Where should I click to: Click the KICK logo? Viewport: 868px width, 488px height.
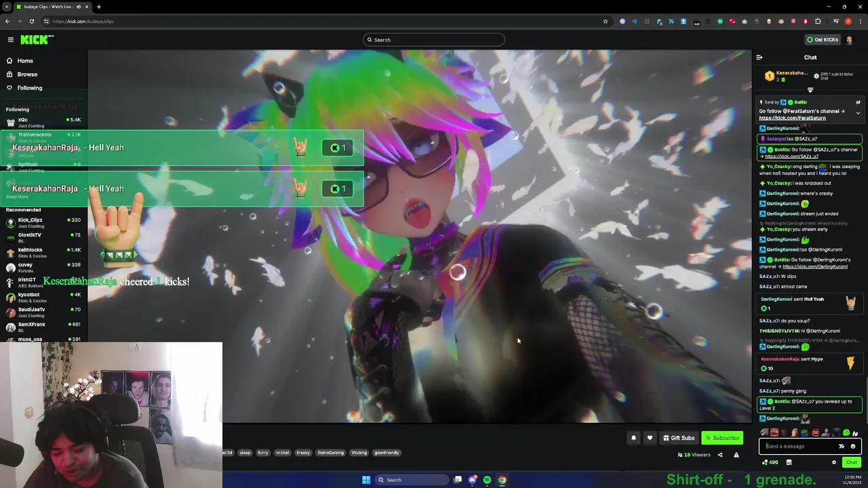(x=37, y=40)
